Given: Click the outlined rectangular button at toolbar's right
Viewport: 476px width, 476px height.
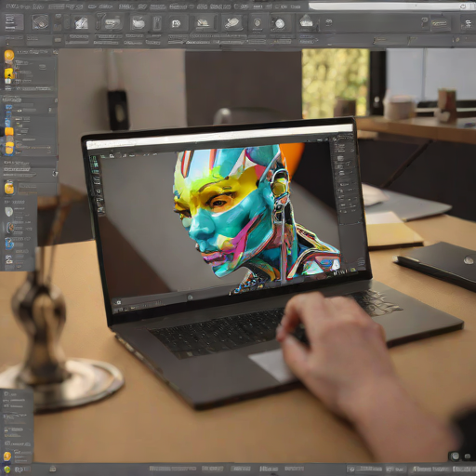Looking at the screenshot, I should [440, 24].
